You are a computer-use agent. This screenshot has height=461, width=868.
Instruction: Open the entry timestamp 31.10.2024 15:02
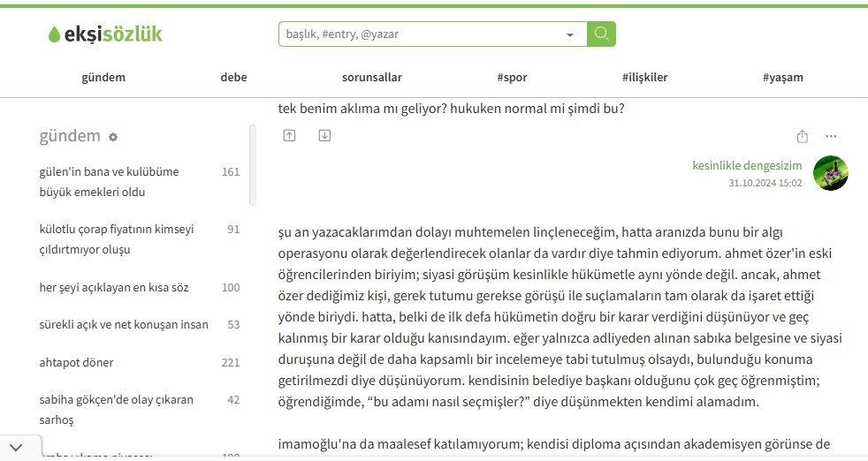(765, 183)
